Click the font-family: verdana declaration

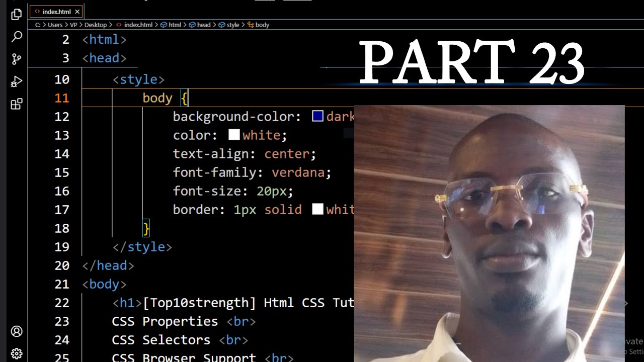pos(252,172)
